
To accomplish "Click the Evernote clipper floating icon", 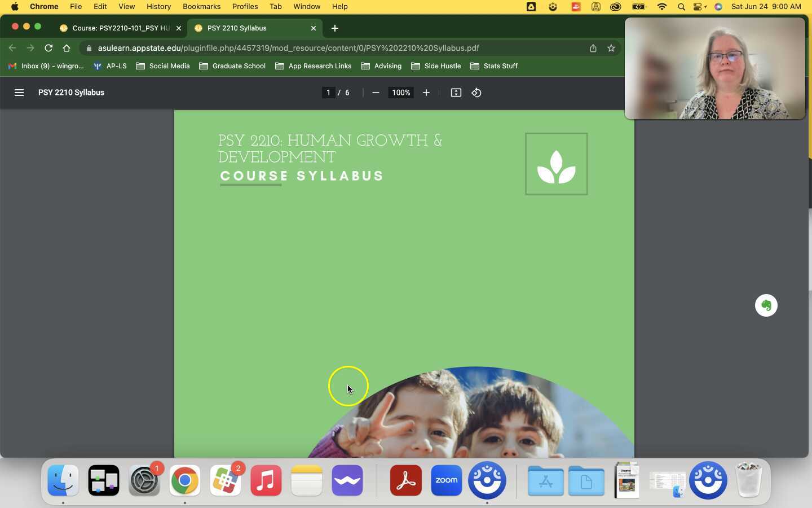I will pos(766,305).
